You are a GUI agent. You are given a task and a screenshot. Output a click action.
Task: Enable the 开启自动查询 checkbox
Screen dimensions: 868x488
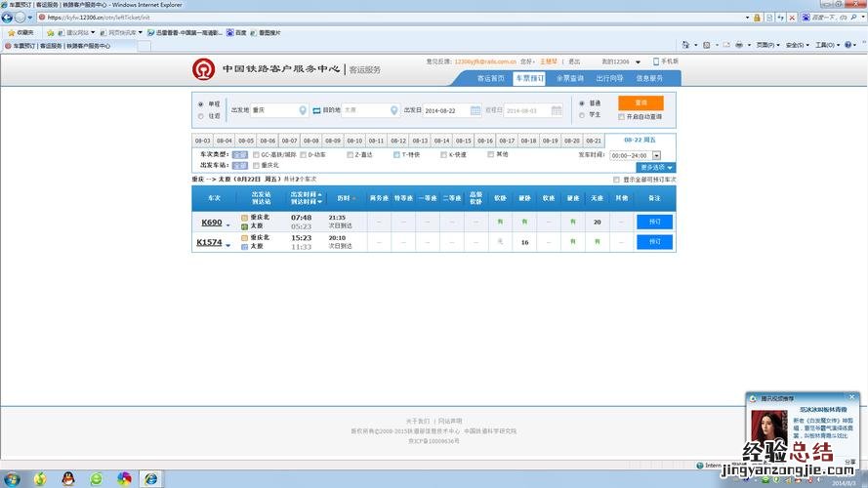[622, 116]
